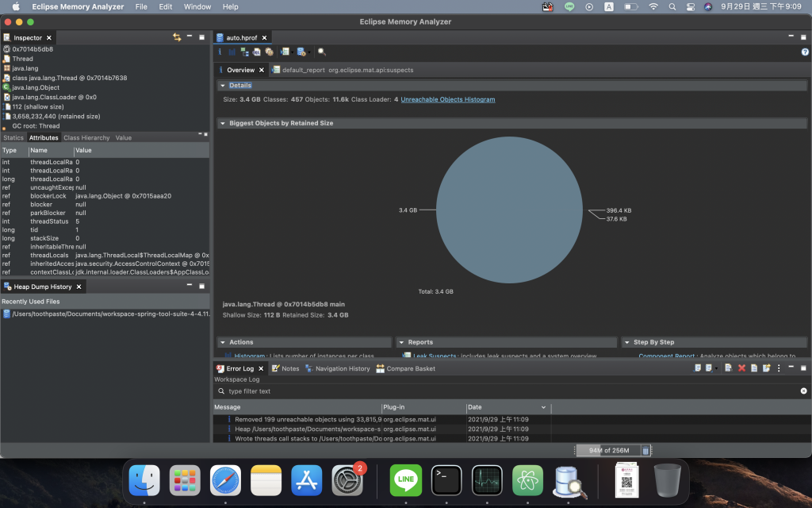
Task: Open macOS Control Center icon
Action: coord(691,6)
